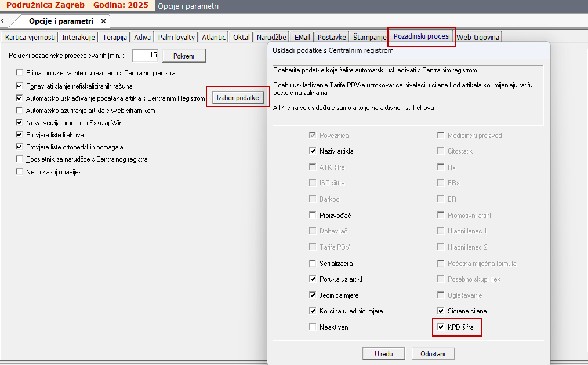The image size is (588, 365).
Task: Click the minutes interval input field
Action: point(145,56)
